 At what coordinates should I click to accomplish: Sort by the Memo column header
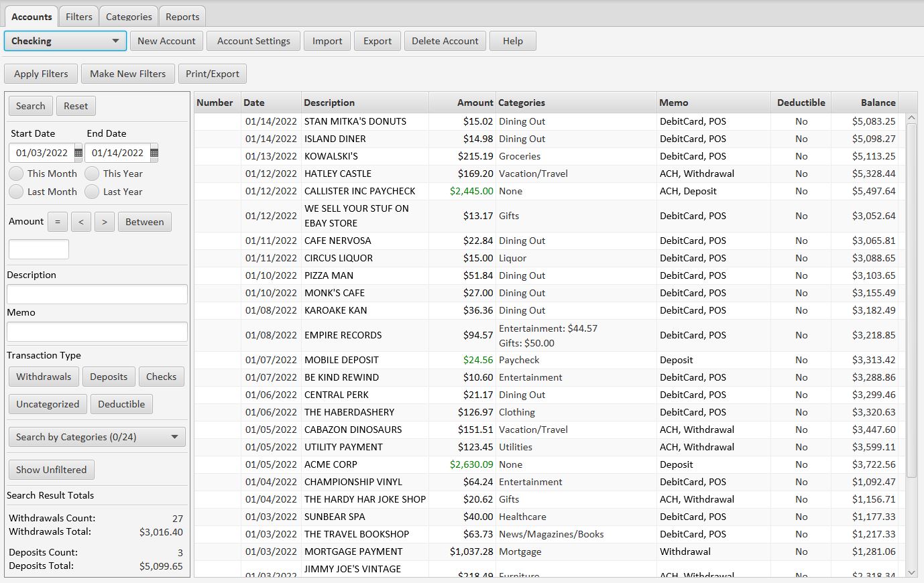point(713,103)
